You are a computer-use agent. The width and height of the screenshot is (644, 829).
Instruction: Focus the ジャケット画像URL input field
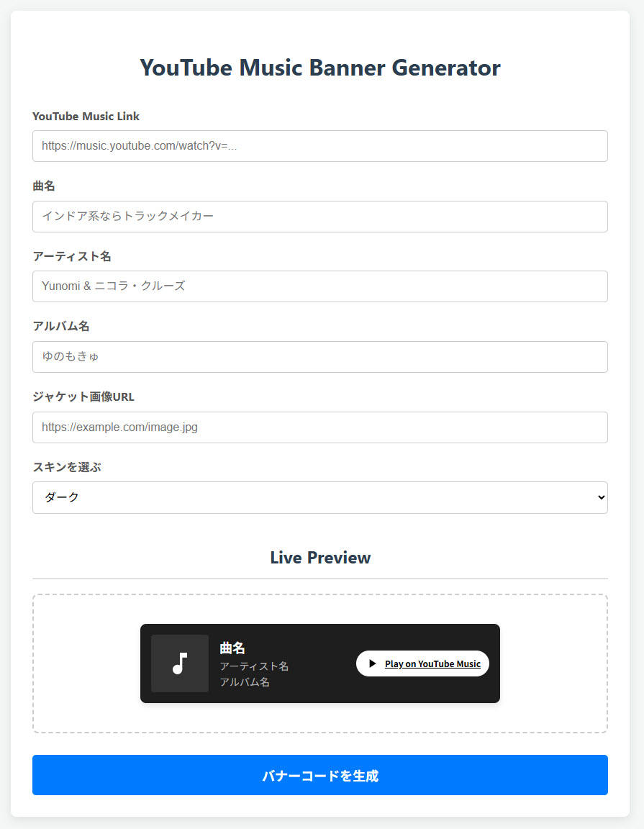[320, 427]
